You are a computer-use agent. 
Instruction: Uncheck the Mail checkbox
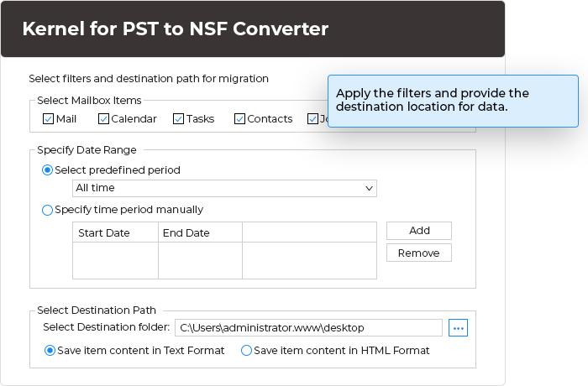(x=48, y=119)
